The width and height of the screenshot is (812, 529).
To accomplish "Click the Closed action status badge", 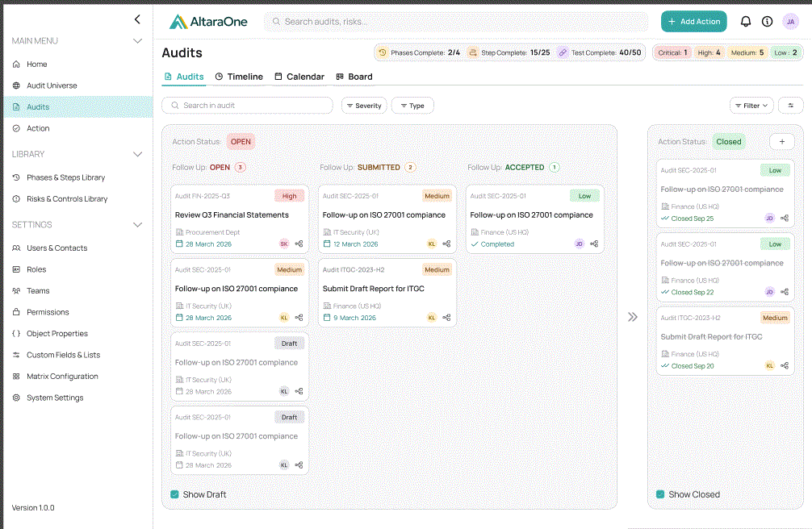I will [x=729, y=142].
